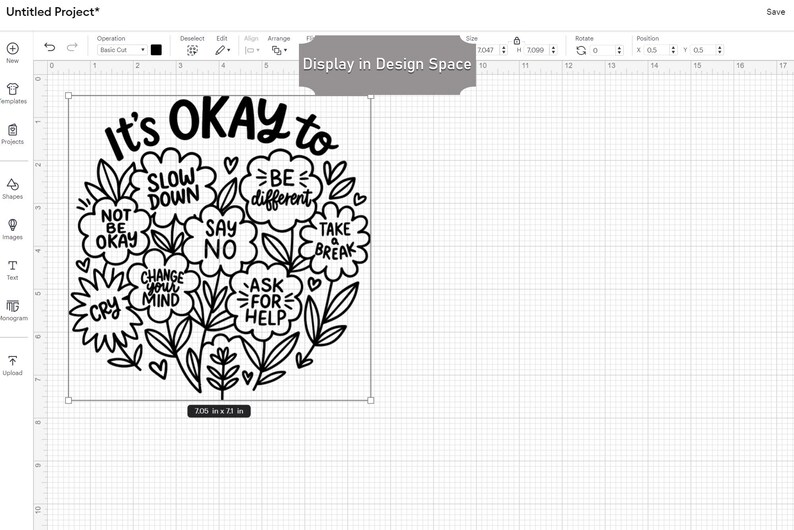The height and width of the screenshot is (530, 794).
Task: Toggle the size aspect ratio lock
Action: tap(517, 40)
